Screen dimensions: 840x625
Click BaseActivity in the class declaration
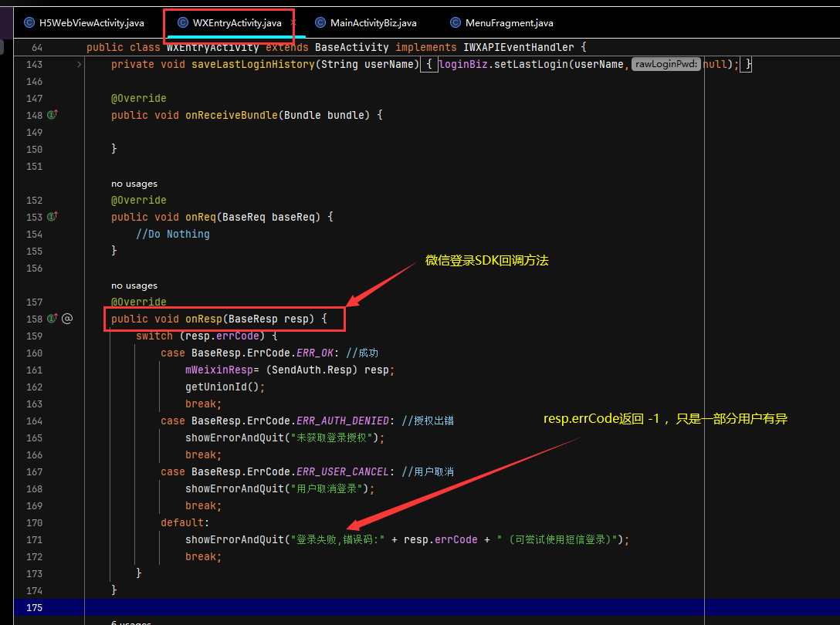pyautogui.click(x=352, y=47)
